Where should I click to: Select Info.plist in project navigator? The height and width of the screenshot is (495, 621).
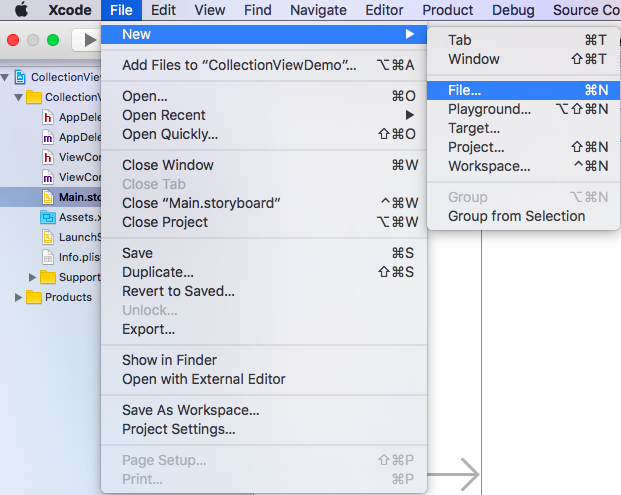tap(51, 257)
